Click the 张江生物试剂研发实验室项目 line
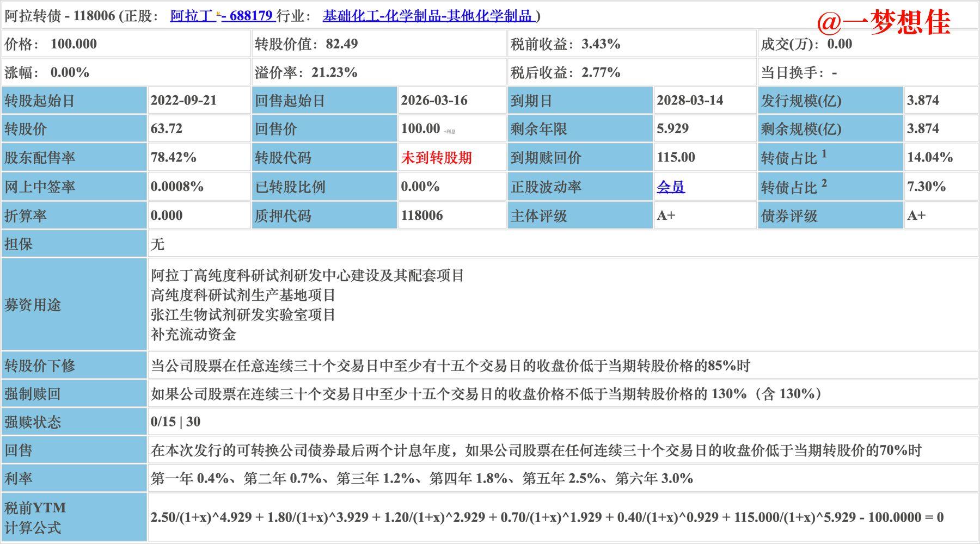This screenshot has width=980, height=544. tap(243, 314)
